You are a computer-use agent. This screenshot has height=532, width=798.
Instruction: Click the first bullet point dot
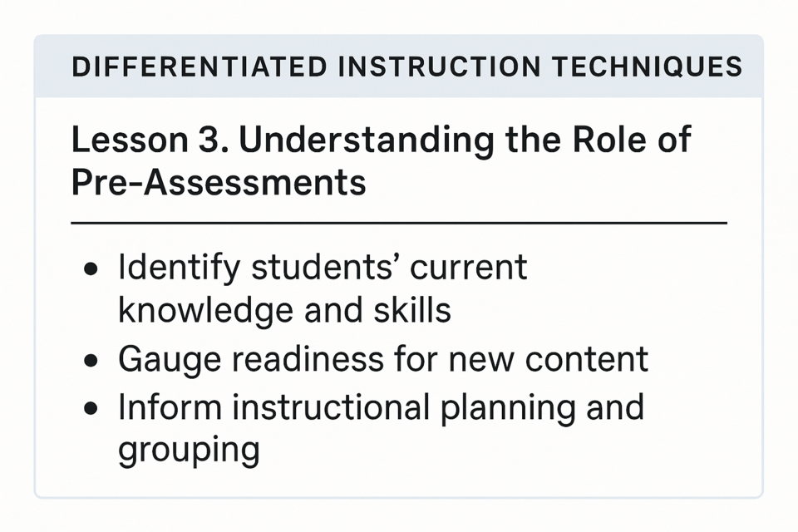91,268
